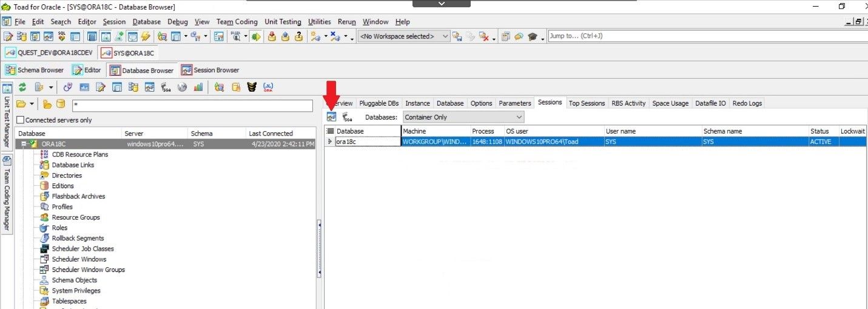Open the Utilities menu

pos(320,22)
